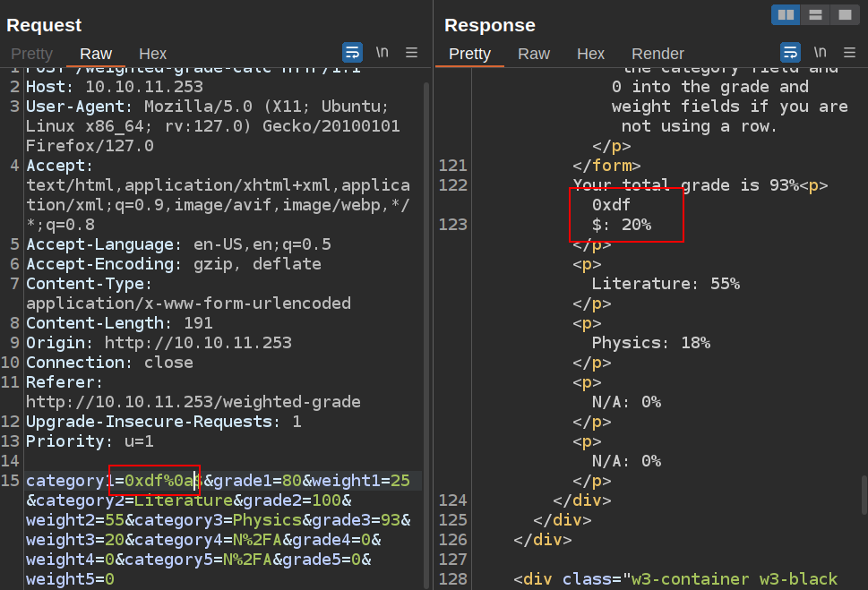Open Response panel hamburger options menu
868x590 pixels.
[849, 52]
